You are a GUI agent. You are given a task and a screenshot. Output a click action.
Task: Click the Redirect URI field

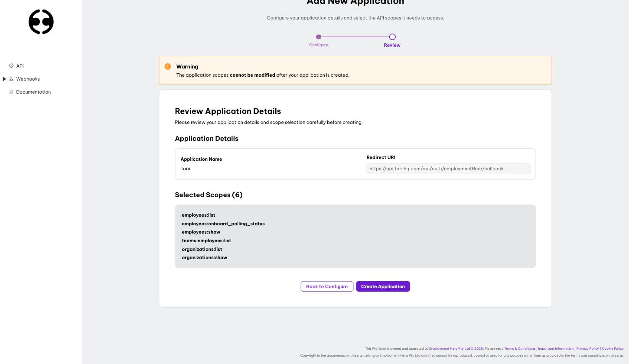point(448,169)
